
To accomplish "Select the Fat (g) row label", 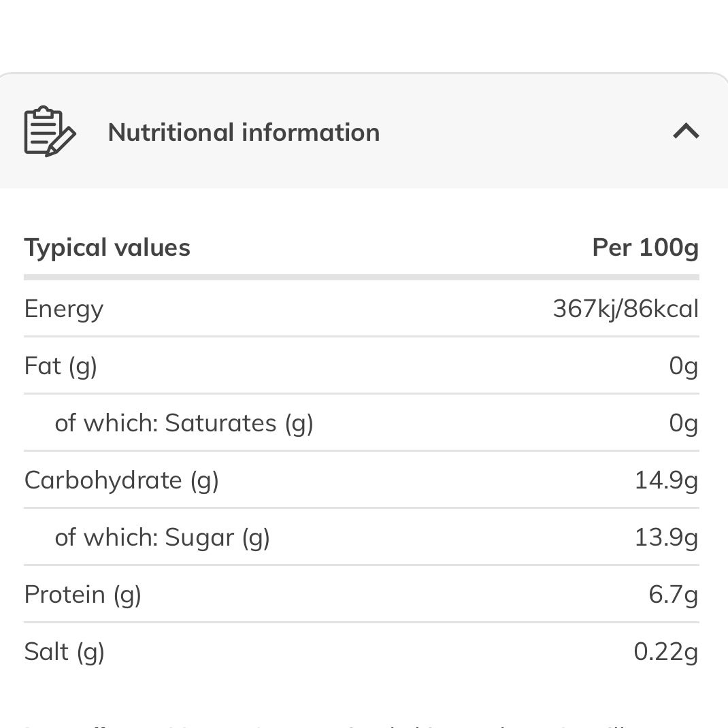I will (61, 366).
